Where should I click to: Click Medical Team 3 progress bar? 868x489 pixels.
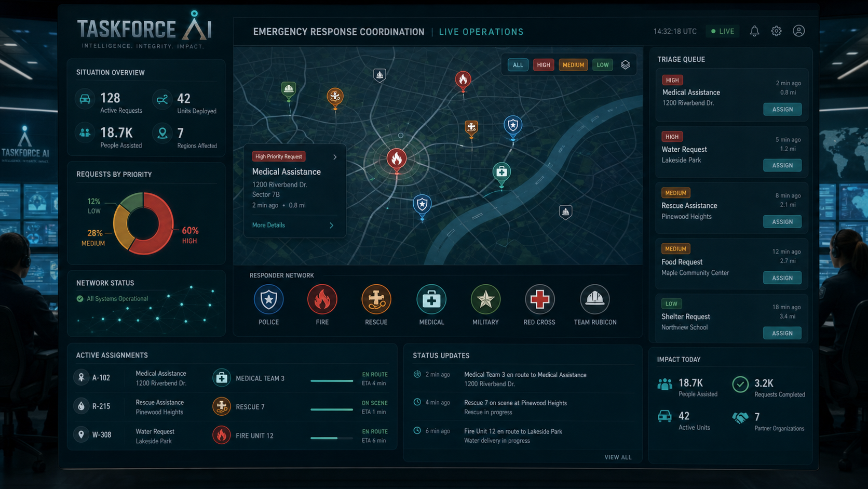pos(332,381)
